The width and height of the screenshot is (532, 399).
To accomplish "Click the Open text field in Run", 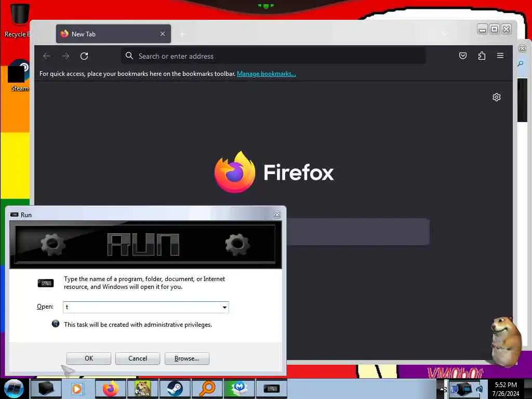I will pos(142,308).
